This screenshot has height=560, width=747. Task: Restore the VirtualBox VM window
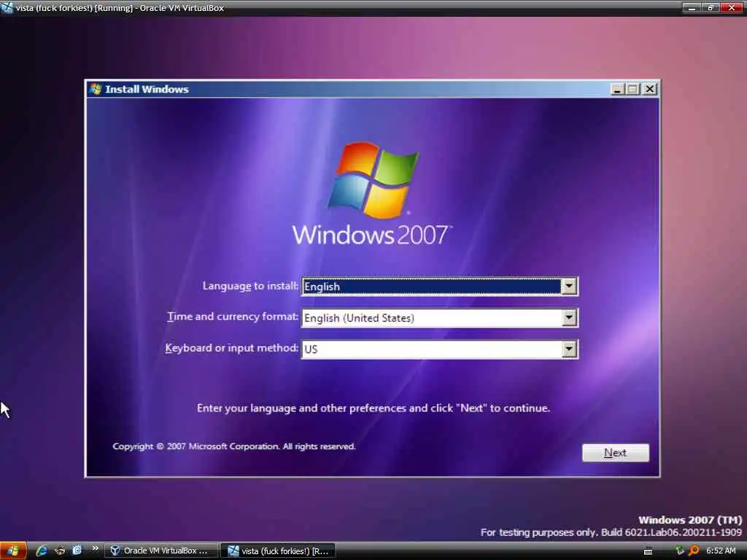(x=711, y=7)
